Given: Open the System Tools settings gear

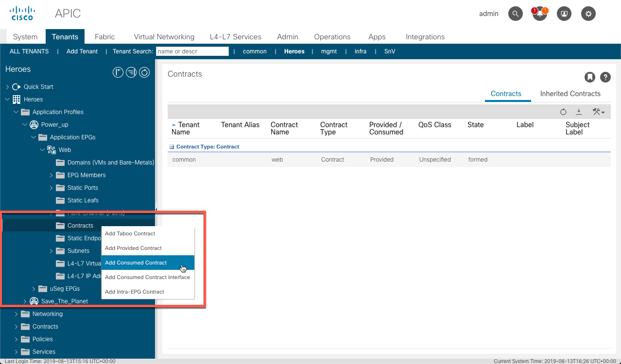Looking at the screenshot, I should (588, 14).
